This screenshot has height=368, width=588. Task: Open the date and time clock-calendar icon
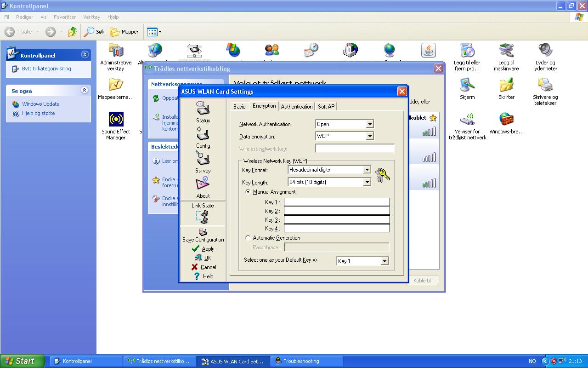(x=311, y=50)
